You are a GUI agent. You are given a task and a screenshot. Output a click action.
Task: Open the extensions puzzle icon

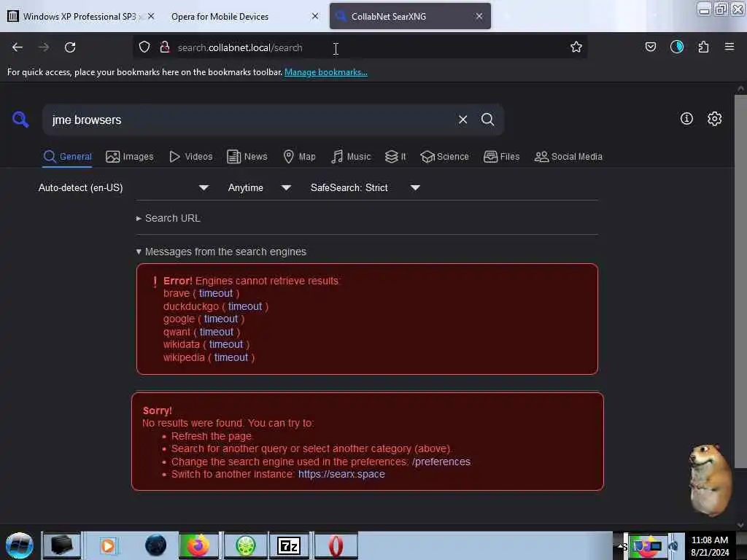pos(703,47)
